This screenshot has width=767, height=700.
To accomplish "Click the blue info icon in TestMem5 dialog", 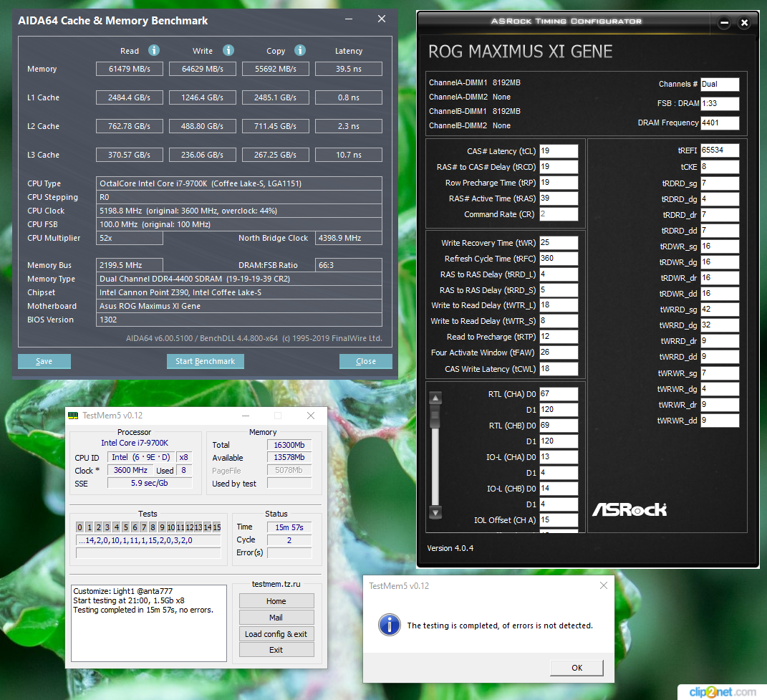I will (x=390, y=625).
